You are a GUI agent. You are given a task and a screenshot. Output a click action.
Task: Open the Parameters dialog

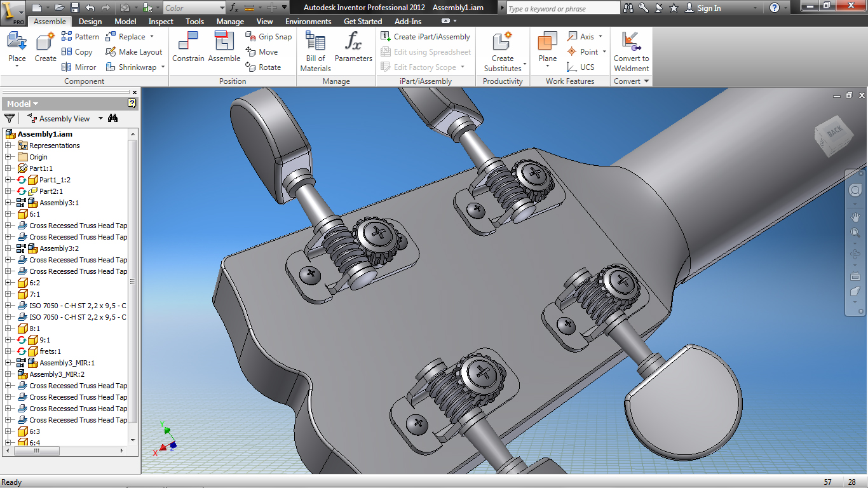(353, 48)
